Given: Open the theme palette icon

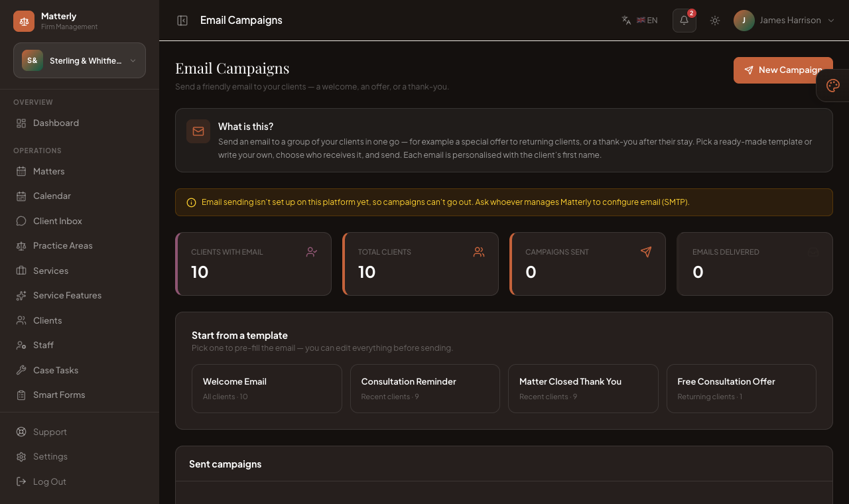Looking at the screenshot, I should click(x=833, y=86).
